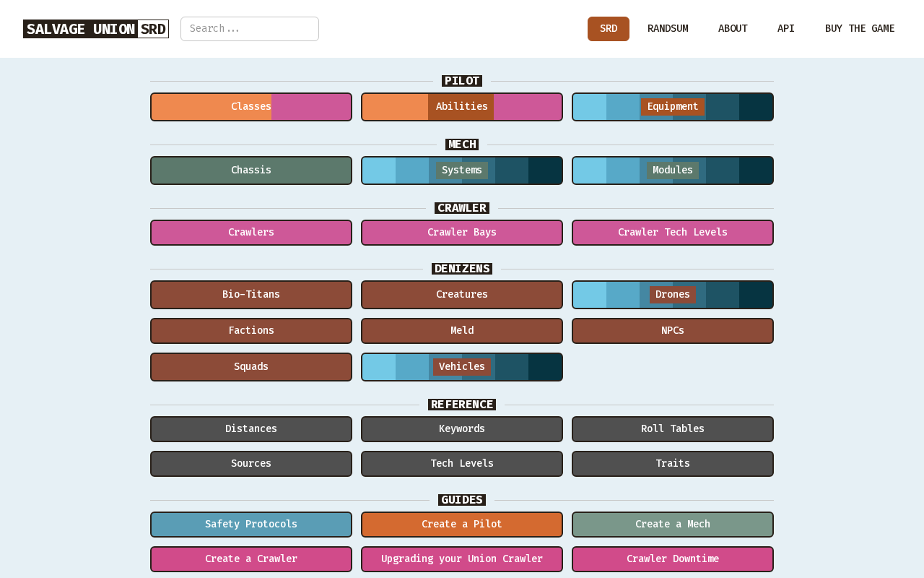Open the Bio-Titans page

pyautogui.click(x=251, y=295)
